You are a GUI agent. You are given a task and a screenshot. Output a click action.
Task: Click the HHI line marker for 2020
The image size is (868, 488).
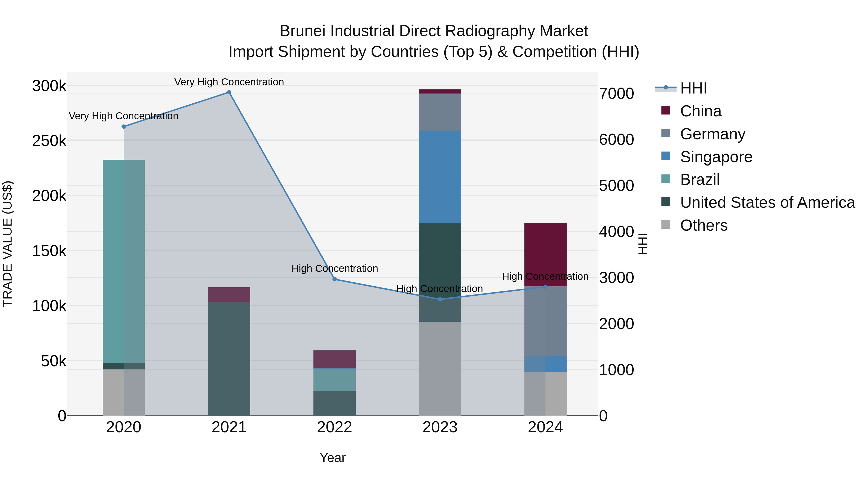124,127
